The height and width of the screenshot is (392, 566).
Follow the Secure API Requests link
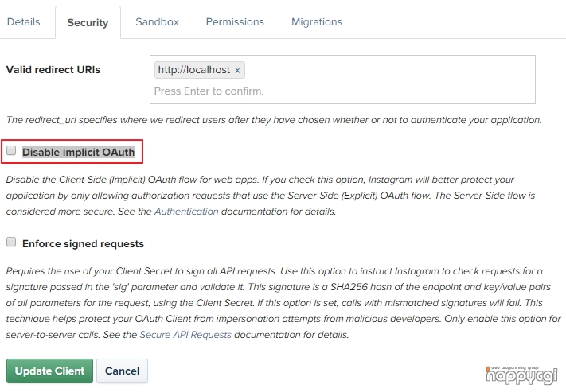tap(185, 335)
